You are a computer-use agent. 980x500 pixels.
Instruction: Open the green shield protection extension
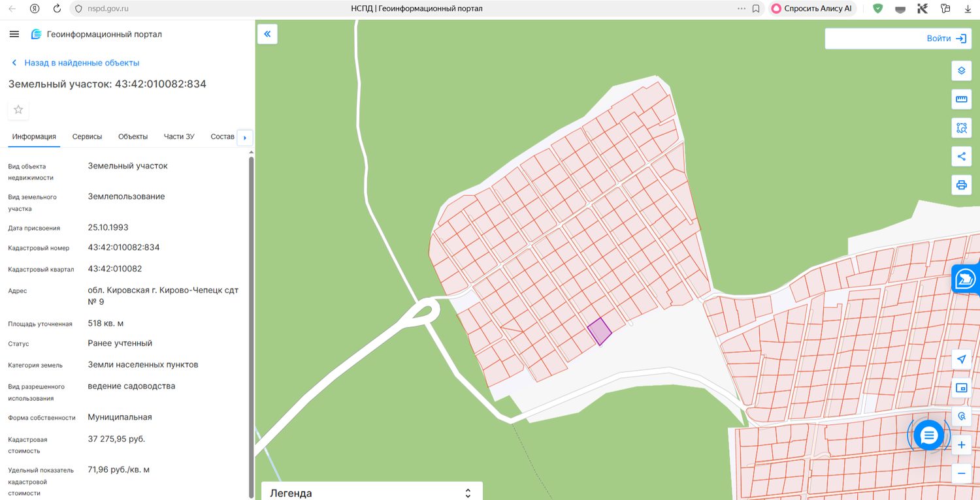tap(878, 9)
